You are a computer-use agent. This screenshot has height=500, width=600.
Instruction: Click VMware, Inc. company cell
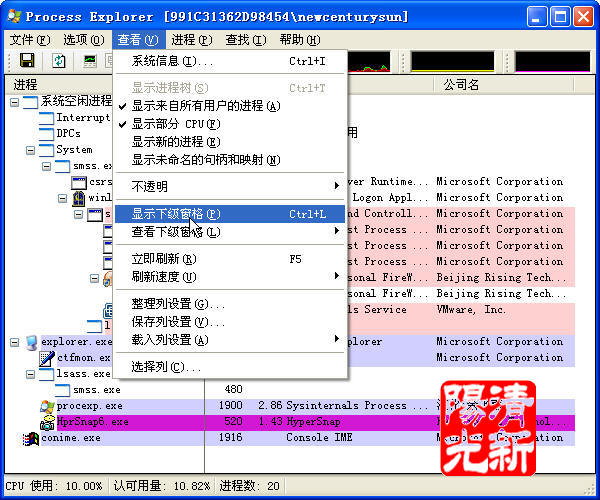[x=471, y=309]
